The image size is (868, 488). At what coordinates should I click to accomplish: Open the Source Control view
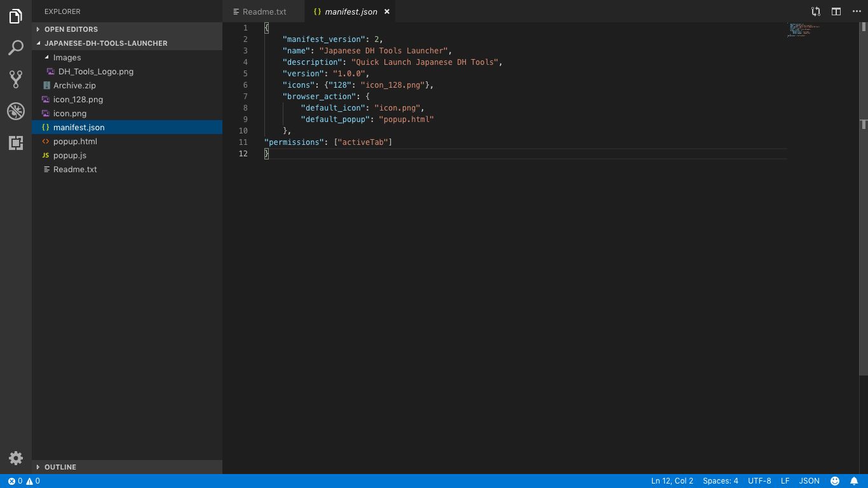point(16,79)
